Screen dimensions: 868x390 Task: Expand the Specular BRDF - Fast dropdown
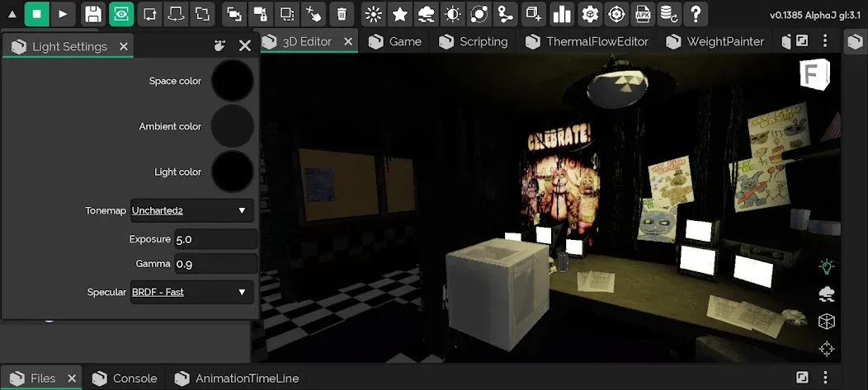(191, 292)
